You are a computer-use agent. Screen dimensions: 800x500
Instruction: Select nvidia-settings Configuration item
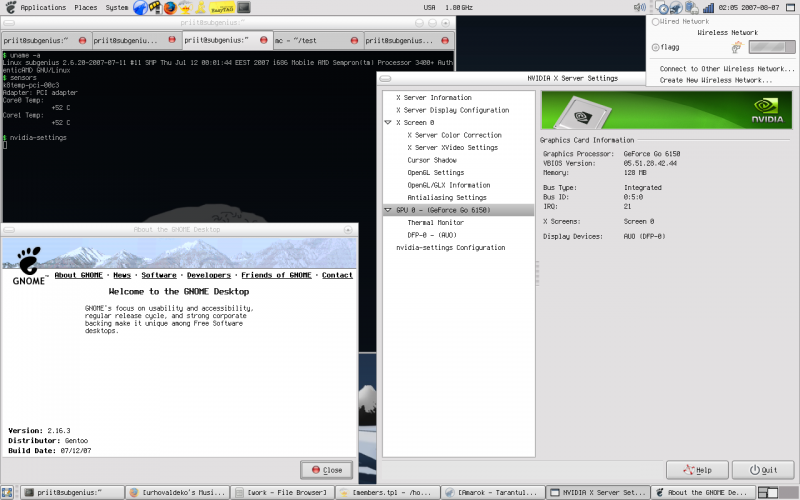[x=451, y=247]
